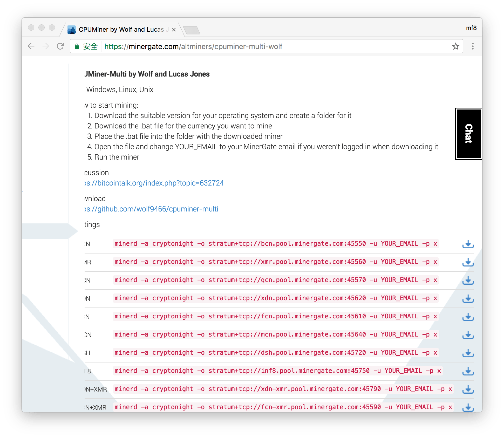
Task: Bookmark this page with the star icon
Action: [x=455, y=46]
